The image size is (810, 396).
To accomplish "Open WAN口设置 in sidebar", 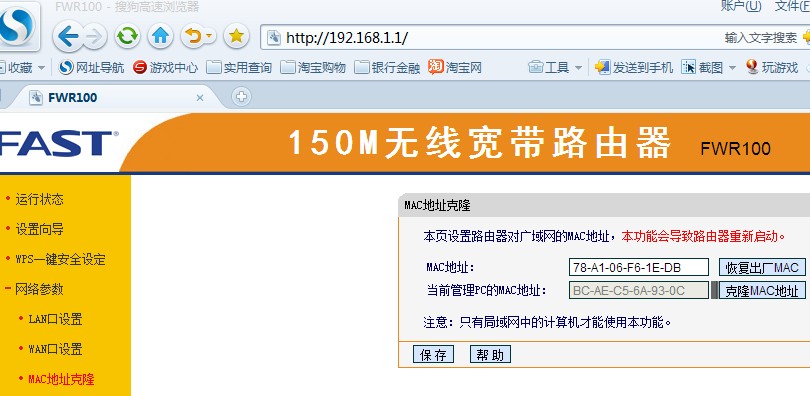I will 55,349.
